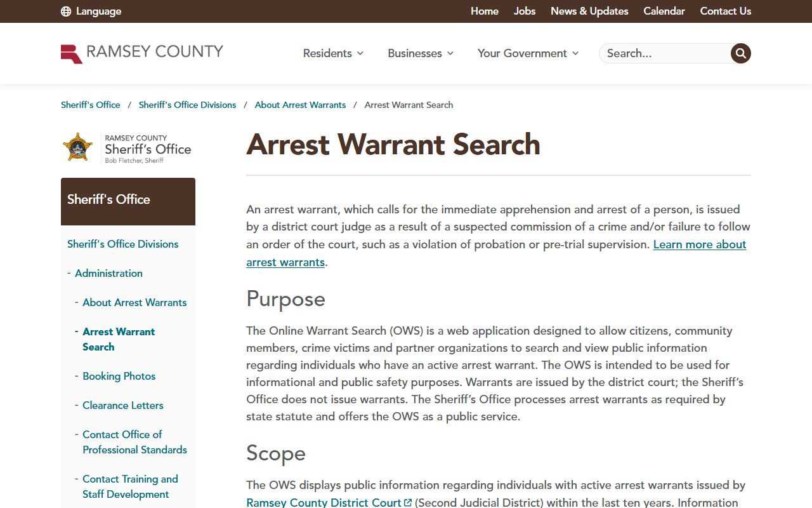Open the Language selector globe icon
812x508 pixels.
[66, 11]
